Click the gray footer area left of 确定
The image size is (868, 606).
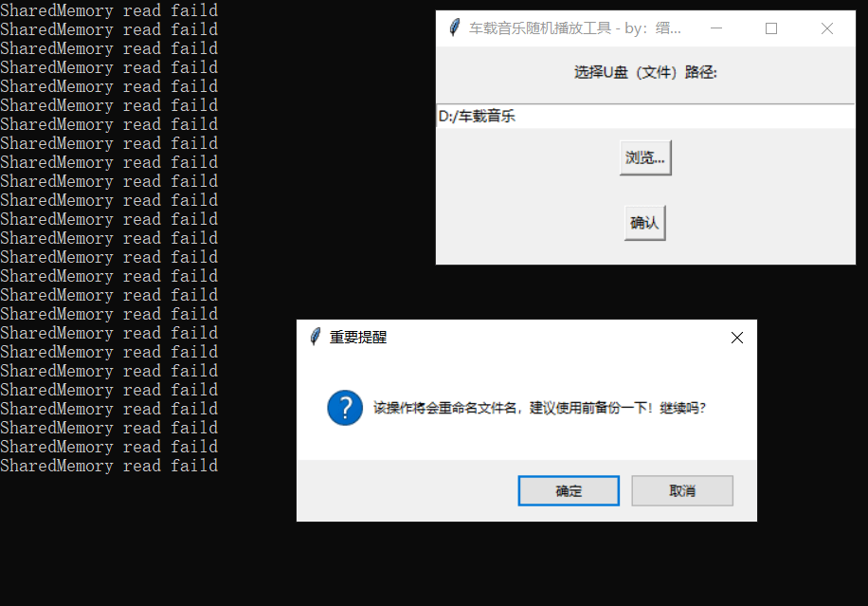[x=407, y=491]
